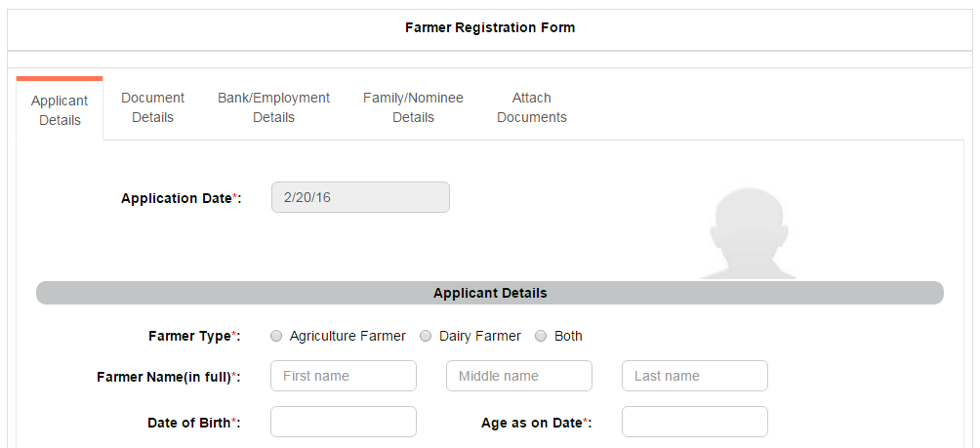Click the Date of Birth label

point(193,423)
